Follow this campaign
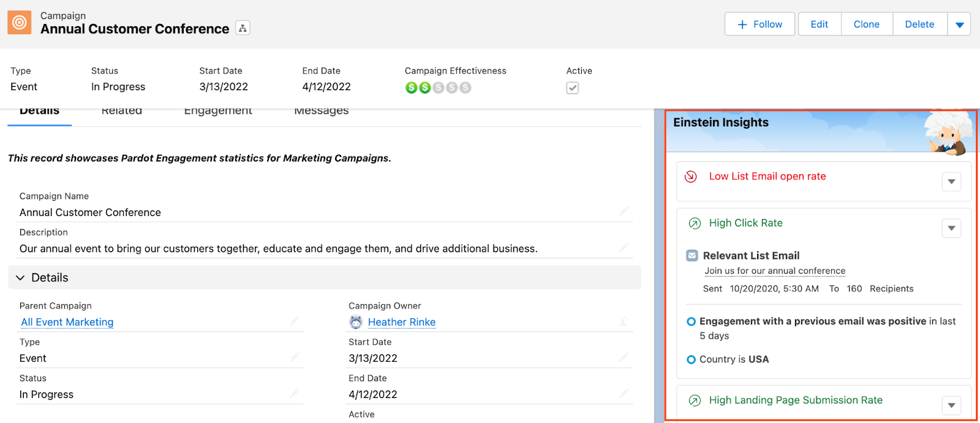 point(759,24)
